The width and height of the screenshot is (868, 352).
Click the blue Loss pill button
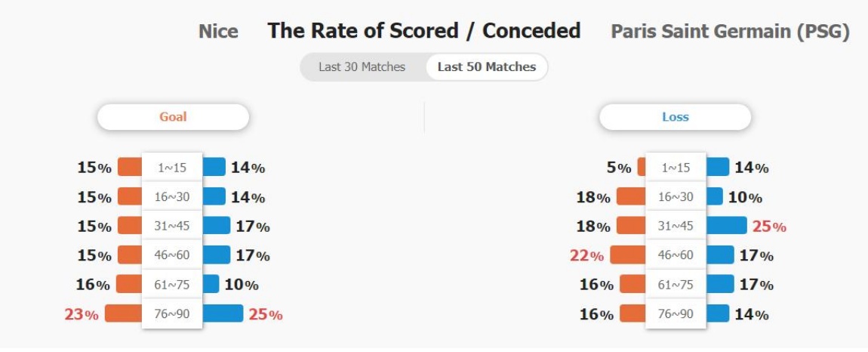pos(676,117)
